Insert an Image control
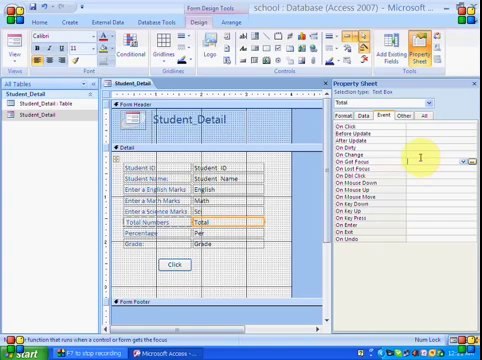The image size is (482, 360). (302, 60)
